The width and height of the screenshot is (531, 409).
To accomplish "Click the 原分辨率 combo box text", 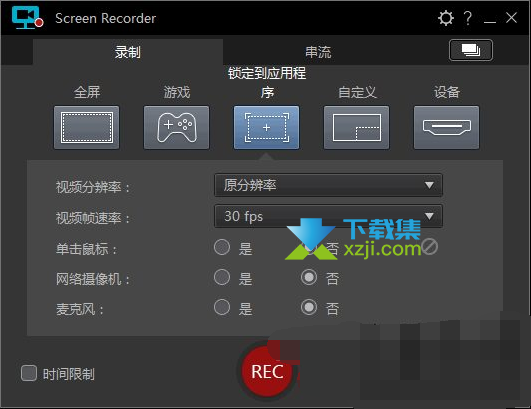I will point(250,185).
